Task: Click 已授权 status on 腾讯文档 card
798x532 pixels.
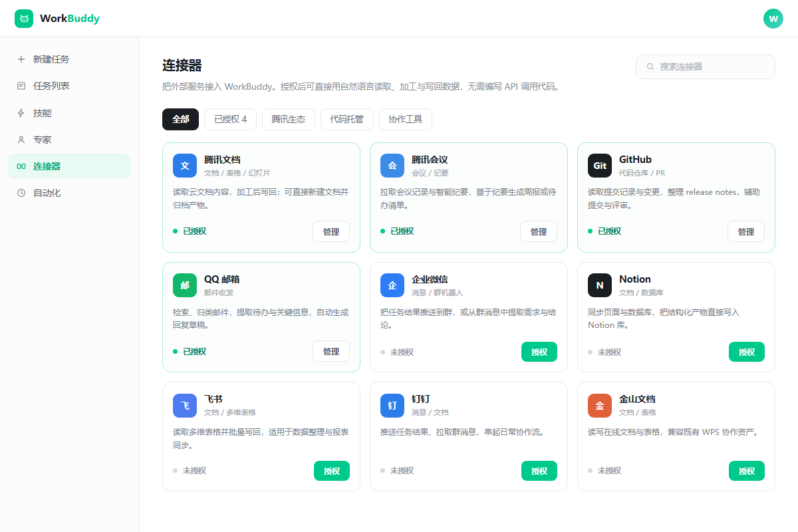Action: pyautogui.click(x=190, y=231)
